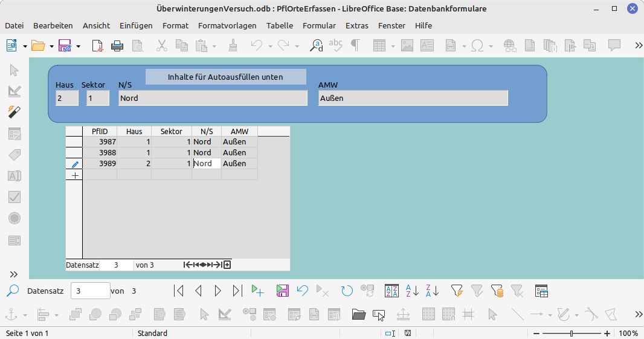The image size is (644, 339).
Task: Click the subform new record button
Action: [227, 265]
